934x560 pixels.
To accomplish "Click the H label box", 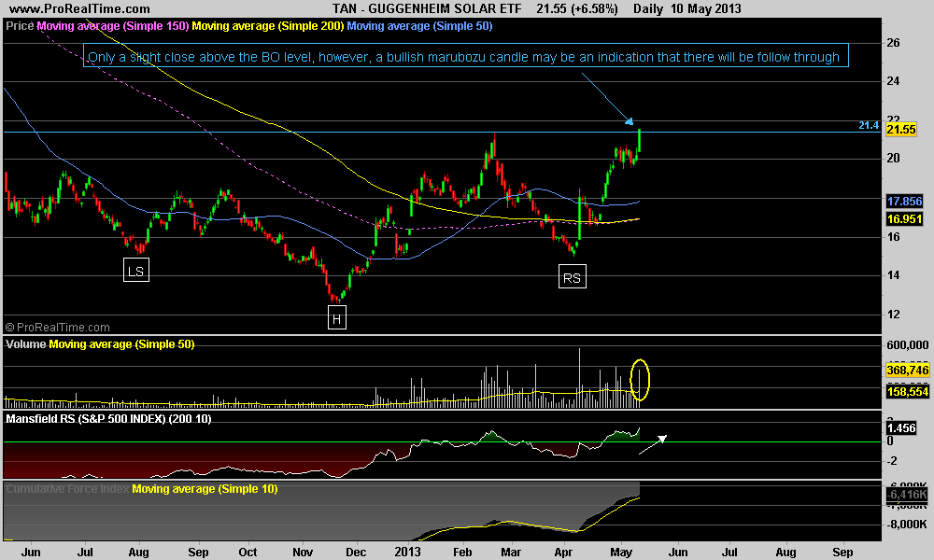I will [x=336, y=317].
